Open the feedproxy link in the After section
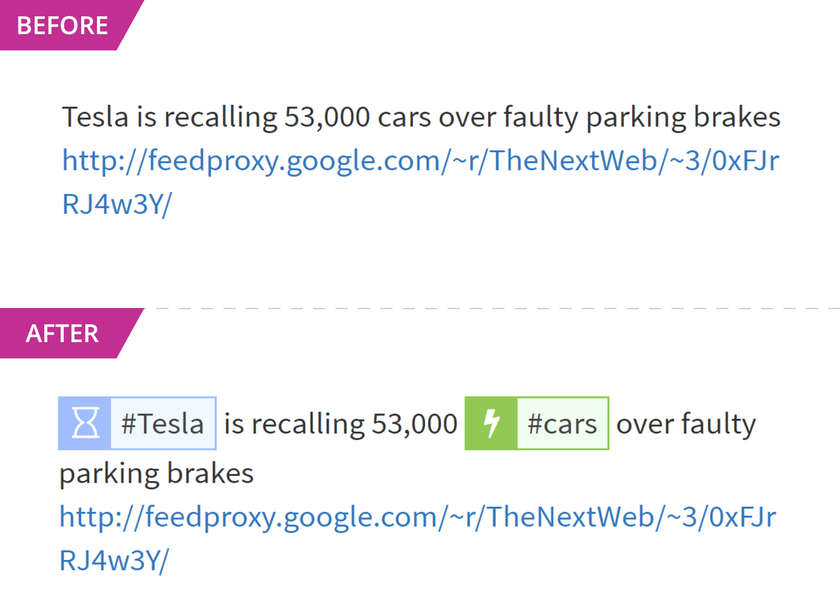Screen dimensions: 840x616 click(x=417, y=516)
